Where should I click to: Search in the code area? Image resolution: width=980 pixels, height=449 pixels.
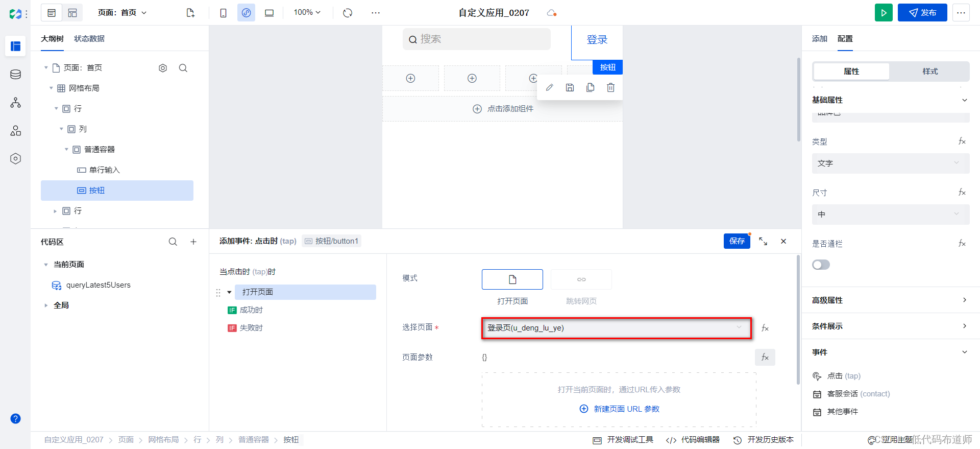coord(173,242)
